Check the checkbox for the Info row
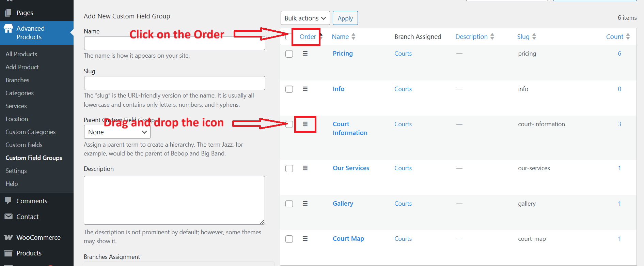644x266 pixels. click(289, 89)
